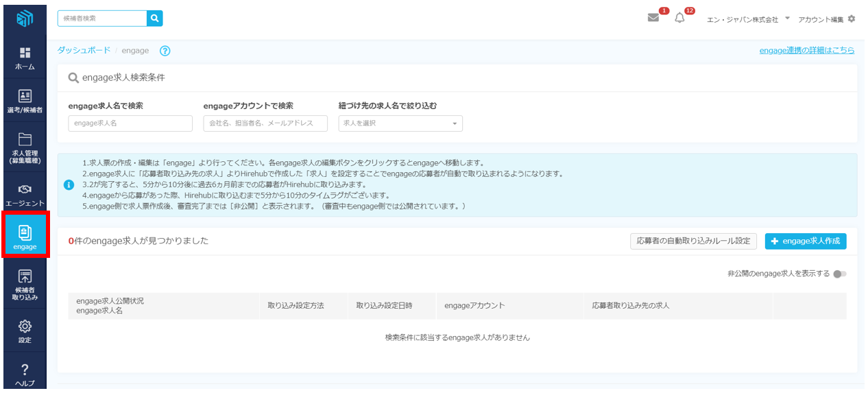Image resolution: width=868 pixels, height=393 pixels.
Task: Click the help circle beside engage breadcrumb
Action: click(165, 51)
